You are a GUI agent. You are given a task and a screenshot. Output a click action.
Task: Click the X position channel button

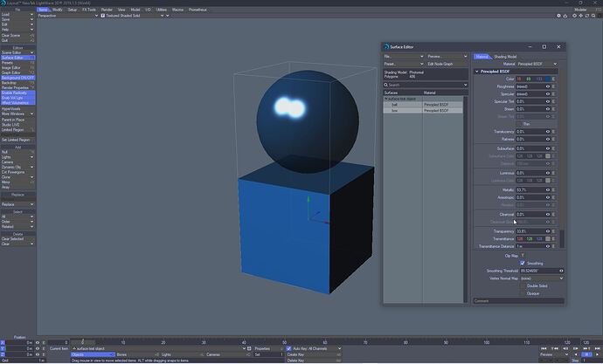click(3, 342)
